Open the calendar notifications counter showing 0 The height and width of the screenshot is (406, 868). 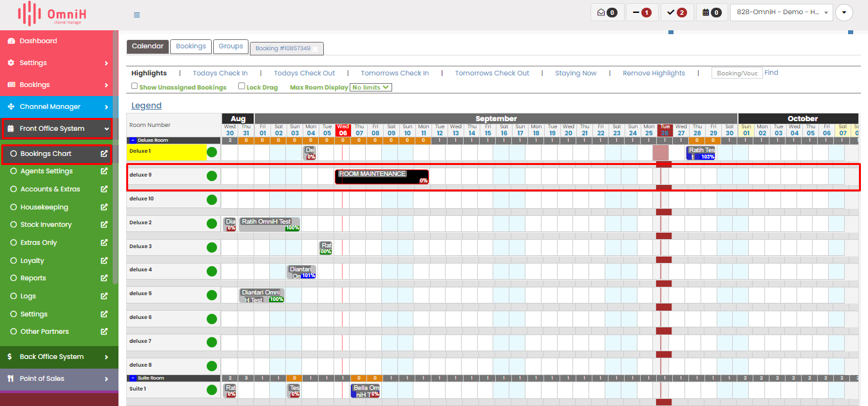coord(712,12)
